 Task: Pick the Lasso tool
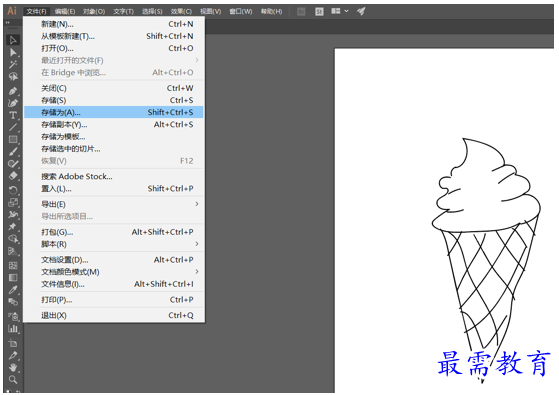coord(13,77)
